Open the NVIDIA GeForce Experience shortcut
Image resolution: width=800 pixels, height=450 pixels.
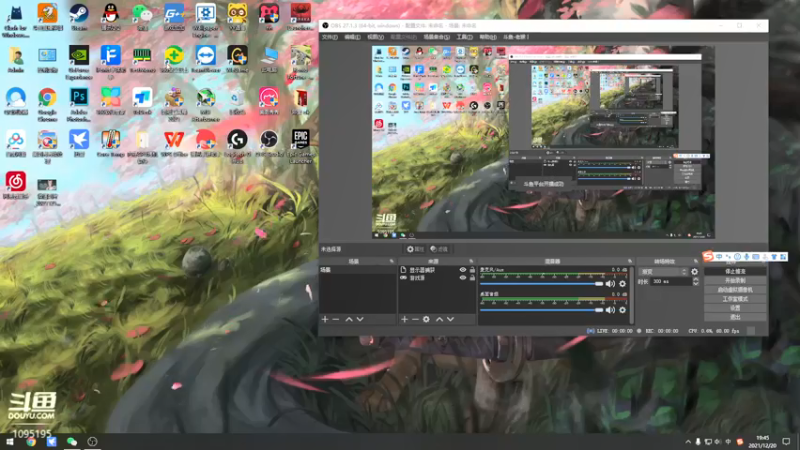[79, 62]
